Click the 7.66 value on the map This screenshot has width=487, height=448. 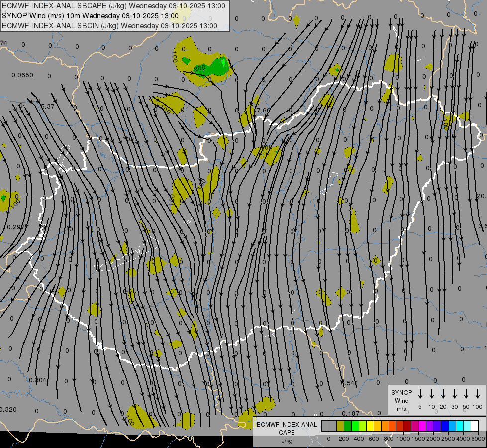tap(264, 110)
